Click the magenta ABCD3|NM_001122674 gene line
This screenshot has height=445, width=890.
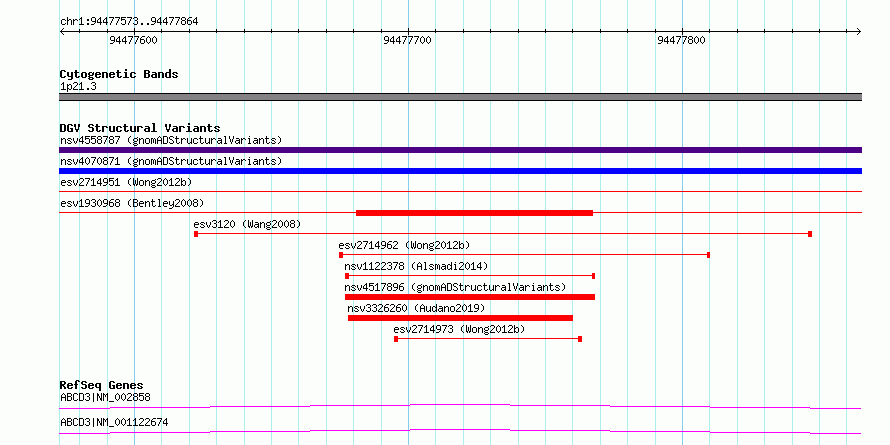coord(460,432)
